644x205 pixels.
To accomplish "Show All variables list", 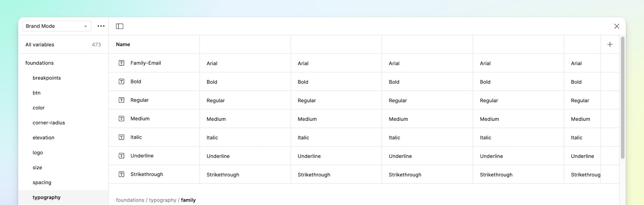I will 40,45.
